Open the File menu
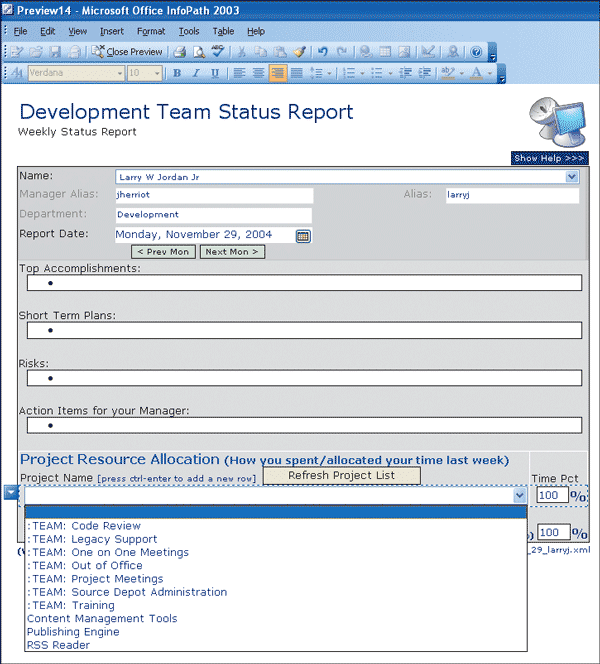The width and height of the screenshot is (600, 664). click(x=20, y=31)
